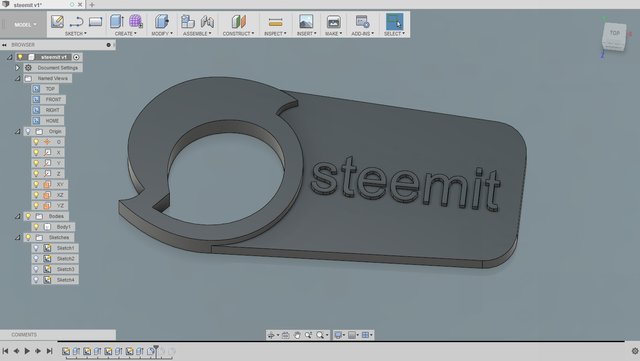This screenshot has height=361, width=640.
Task: Show Sketch1 using its lightbulb toggle
Action: pyautogui.click(x=36, y=248)
